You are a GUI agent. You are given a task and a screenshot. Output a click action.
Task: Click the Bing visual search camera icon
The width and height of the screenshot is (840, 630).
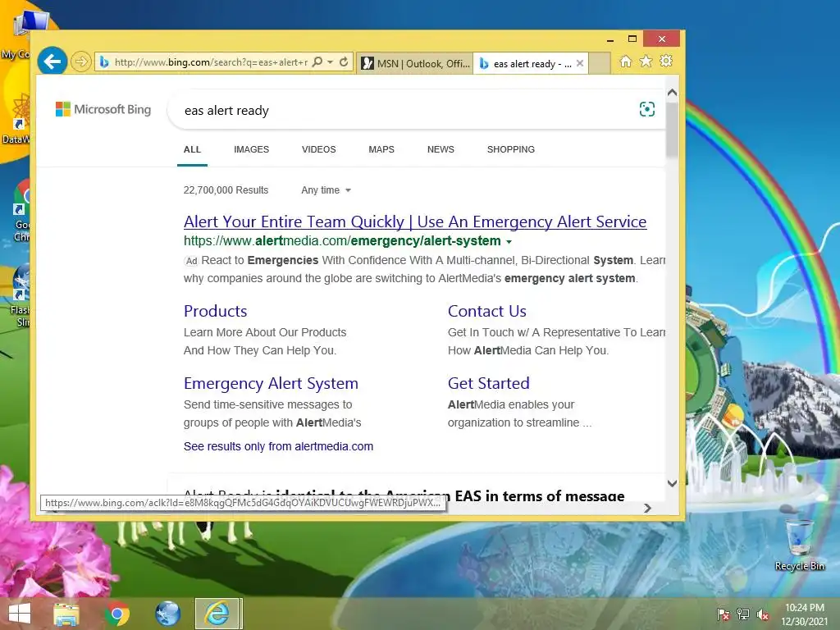[x=647, y=109]
